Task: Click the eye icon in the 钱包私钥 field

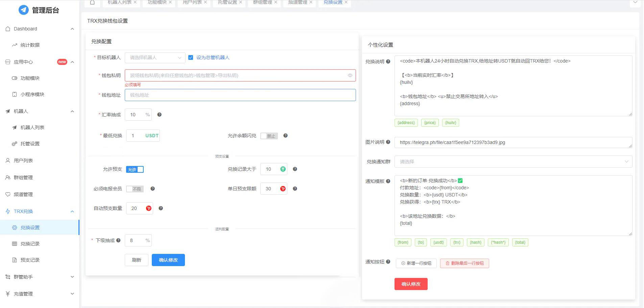Action: [350, 75]
